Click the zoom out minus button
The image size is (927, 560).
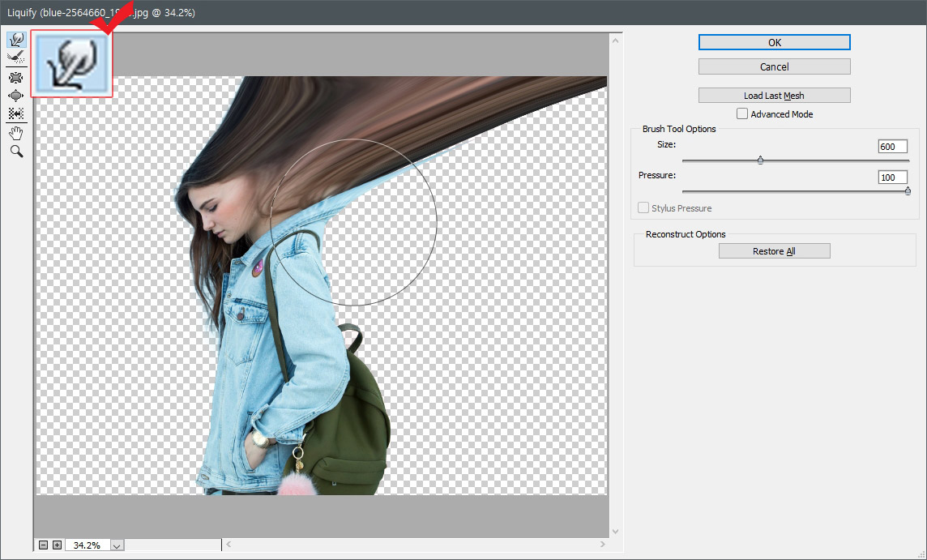pyautogui.click(x=44, y=545)
